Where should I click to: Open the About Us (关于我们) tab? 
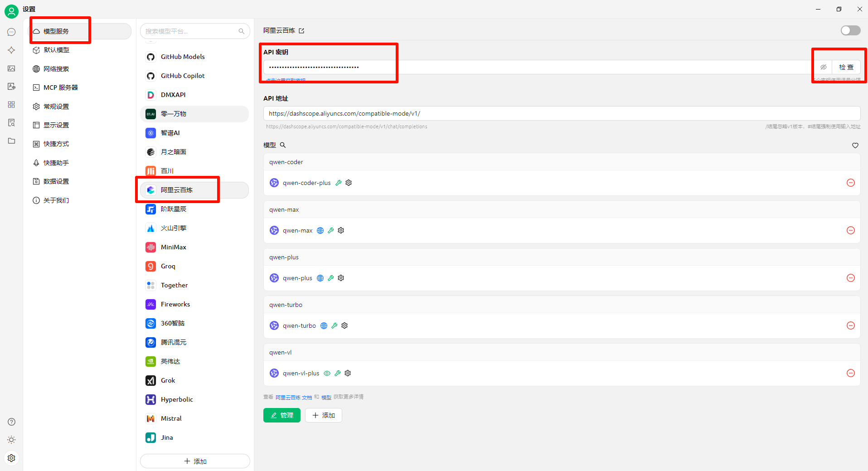(x=79, y=200)
